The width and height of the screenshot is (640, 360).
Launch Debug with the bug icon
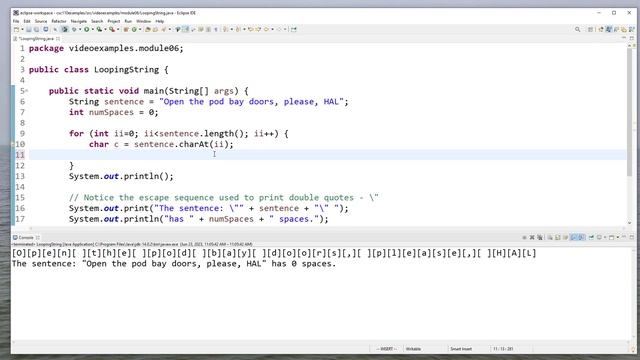tap(74, 29)
